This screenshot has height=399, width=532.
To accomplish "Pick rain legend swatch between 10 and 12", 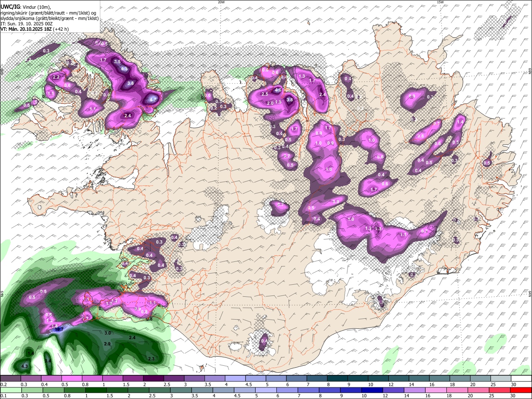I will click(372, 390).
